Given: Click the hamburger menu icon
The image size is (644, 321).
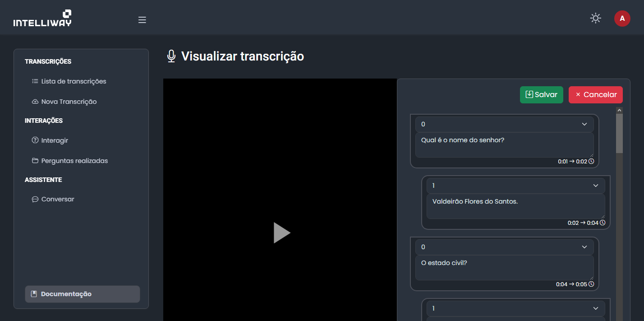Looking at the screenshot, I should [x=142, y=20].
